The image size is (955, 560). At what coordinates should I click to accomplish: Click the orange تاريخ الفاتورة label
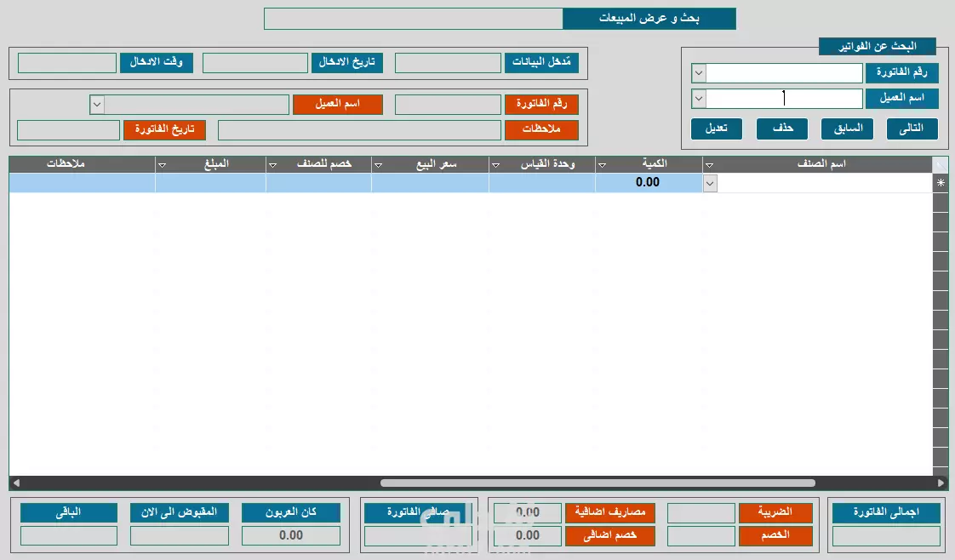coord(164,129)
